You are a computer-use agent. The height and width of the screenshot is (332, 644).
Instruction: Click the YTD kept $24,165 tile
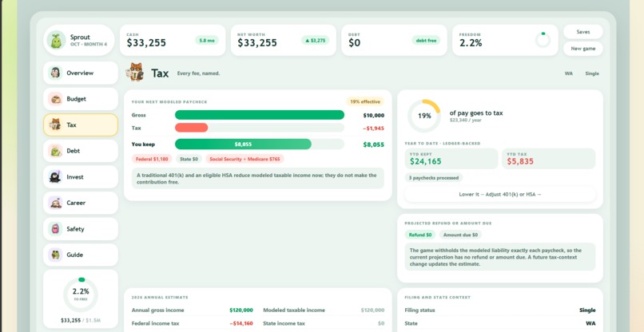tap(451, 158)
